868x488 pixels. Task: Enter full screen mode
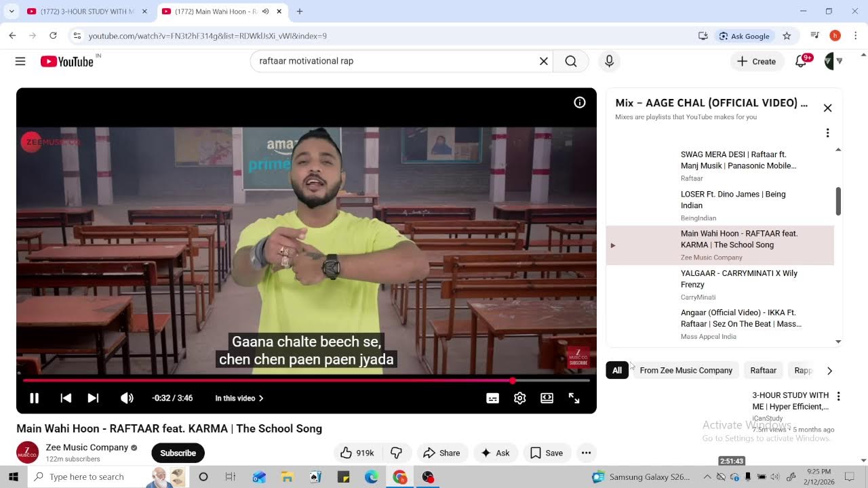574,398
